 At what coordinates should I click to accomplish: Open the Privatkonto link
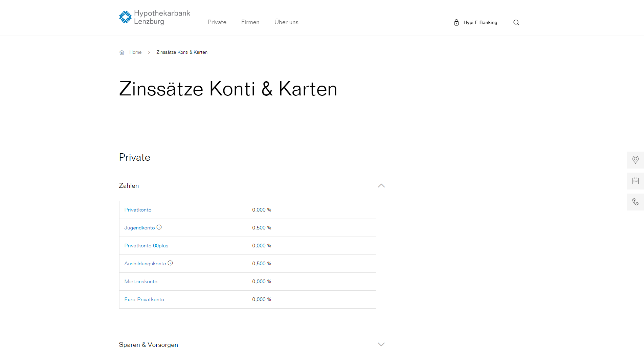pyautogui.click(x=138, y=210)
